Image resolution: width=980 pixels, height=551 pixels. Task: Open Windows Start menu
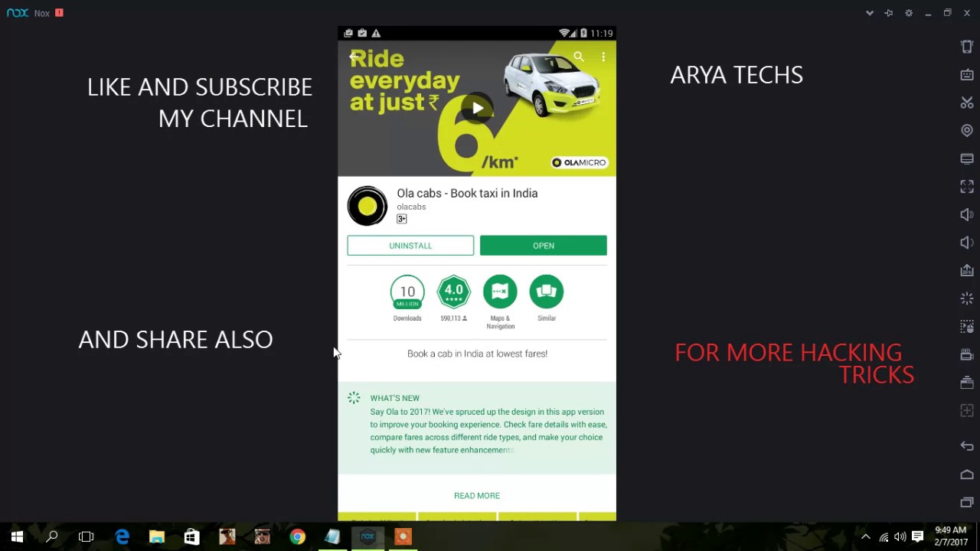click(x=17, y=537)
